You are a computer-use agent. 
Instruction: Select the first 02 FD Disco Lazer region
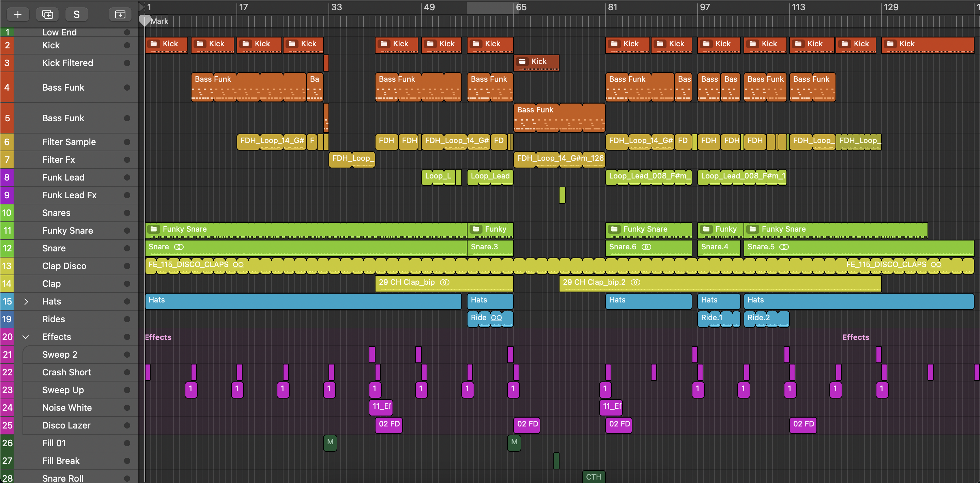point(388,424)
